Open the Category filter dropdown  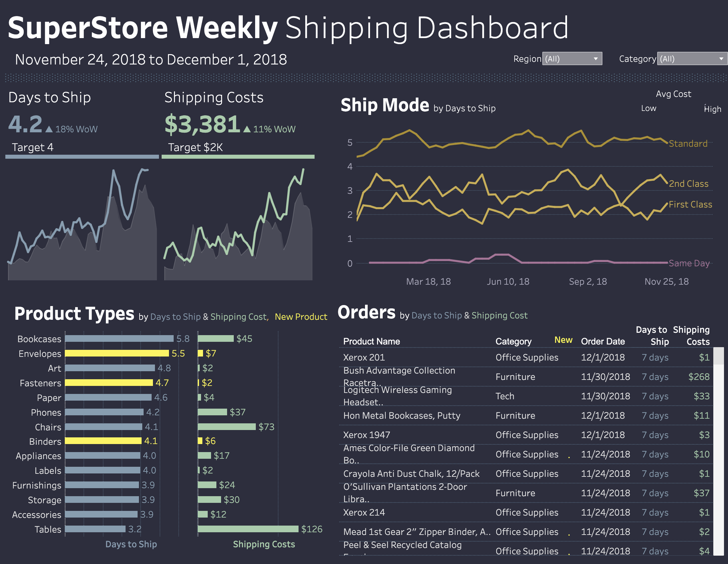pos(692,58)
